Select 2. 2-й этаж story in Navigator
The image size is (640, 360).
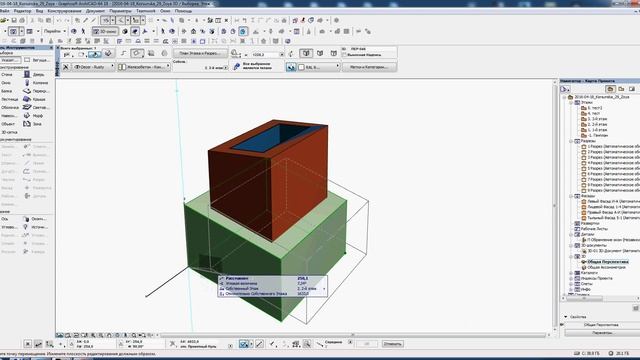click(x=598, y=124)
